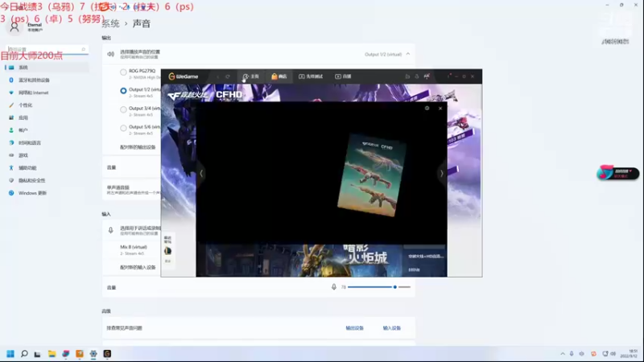Click 配对新的输出设备 pair output device

138,147
